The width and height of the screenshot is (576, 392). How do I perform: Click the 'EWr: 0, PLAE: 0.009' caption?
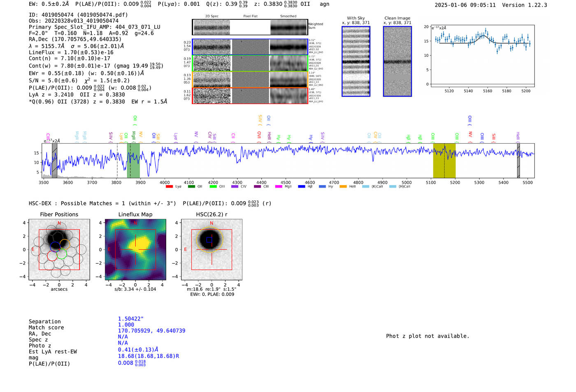[212, 294]
